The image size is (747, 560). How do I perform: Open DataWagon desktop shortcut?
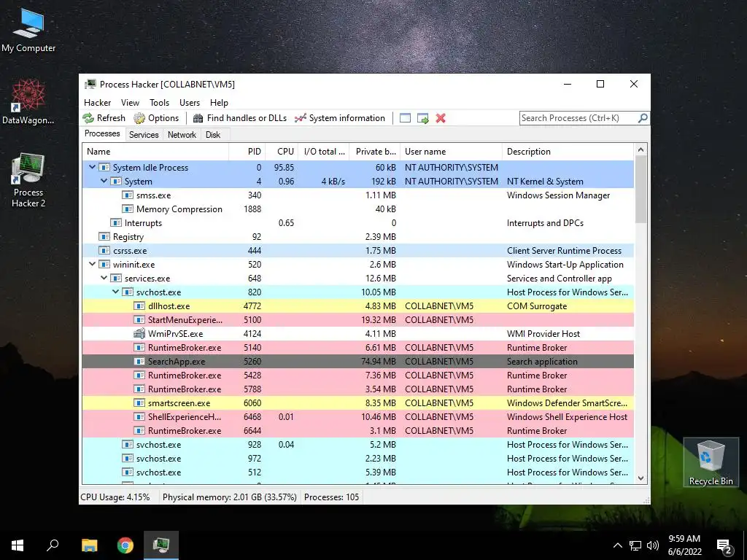click(x=28, y=102)
